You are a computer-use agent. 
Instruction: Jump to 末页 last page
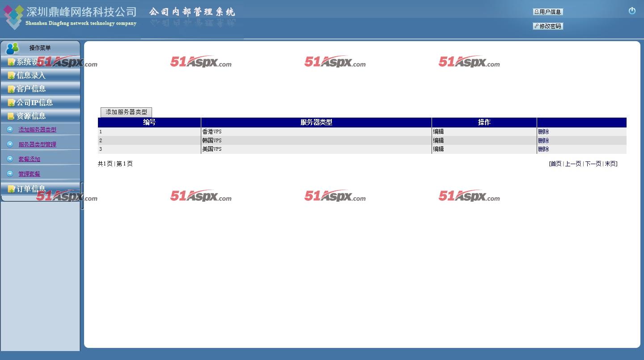point(610,164)
